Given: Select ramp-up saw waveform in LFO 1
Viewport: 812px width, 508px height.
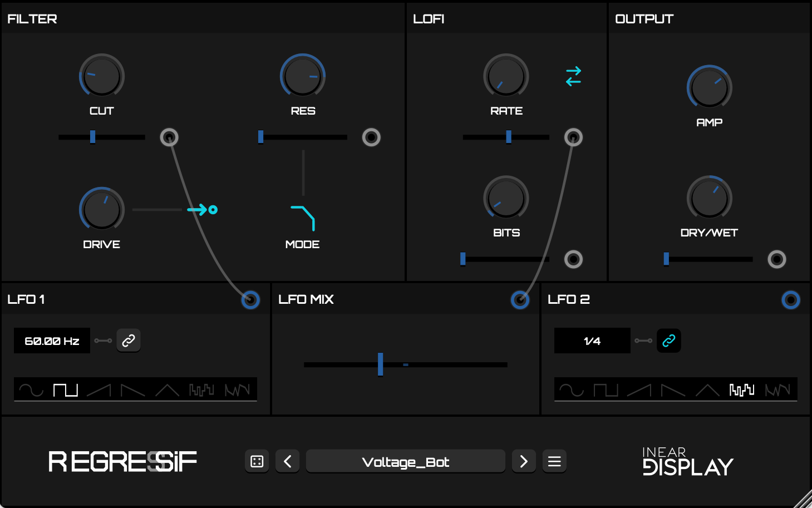Looking at the screenshot, I should (99, 390).
